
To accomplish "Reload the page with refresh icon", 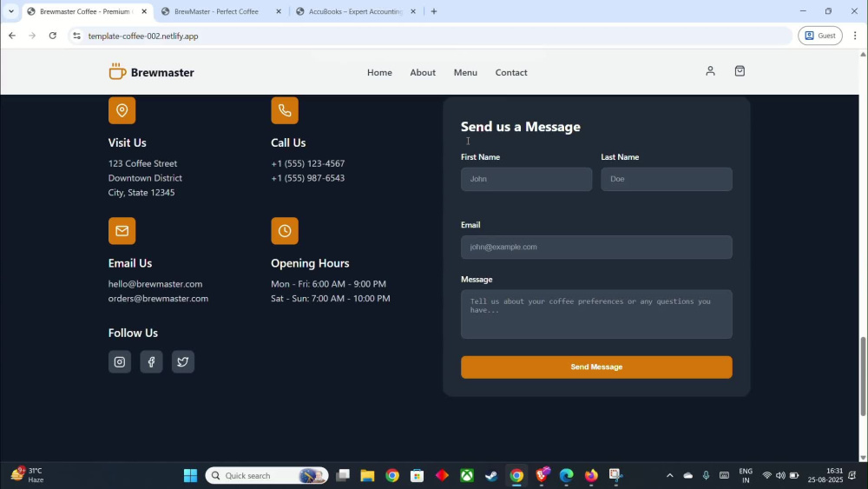I will click(x=53, y=36).
